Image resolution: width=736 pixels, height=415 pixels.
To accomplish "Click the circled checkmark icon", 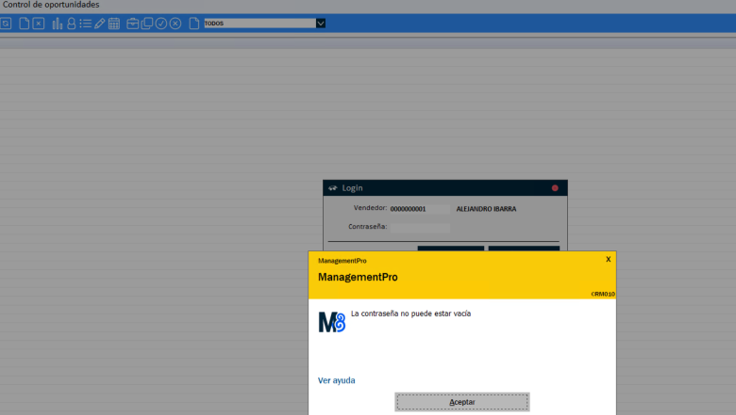I will [161, 23].
